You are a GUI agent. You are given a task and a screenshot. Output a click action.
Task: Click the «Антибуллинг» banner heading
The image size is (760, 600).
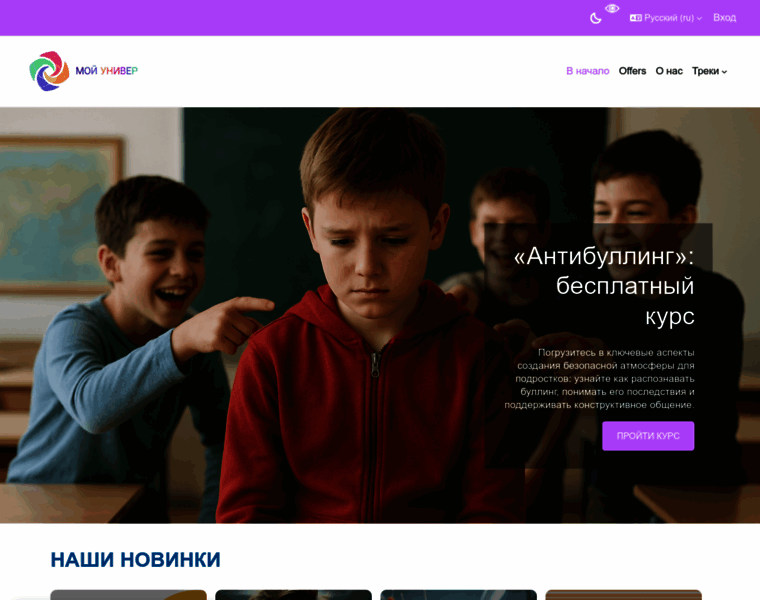point(603,286)
